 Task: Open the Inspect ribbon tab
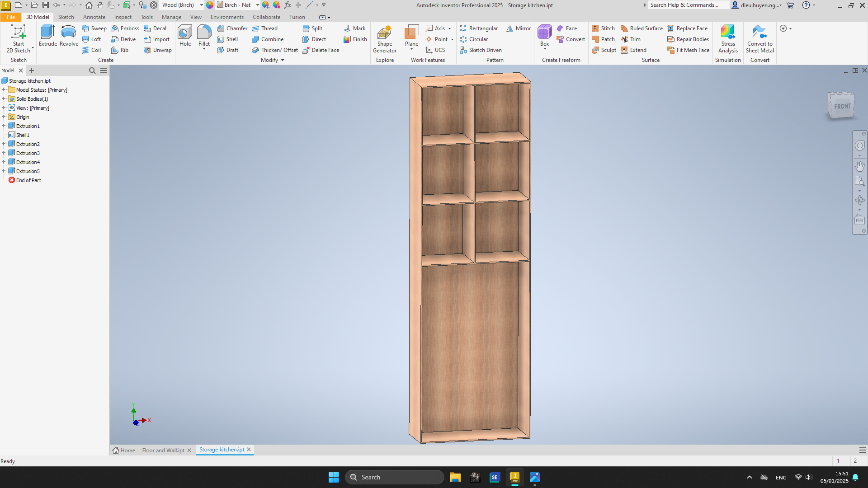(123, 17)
